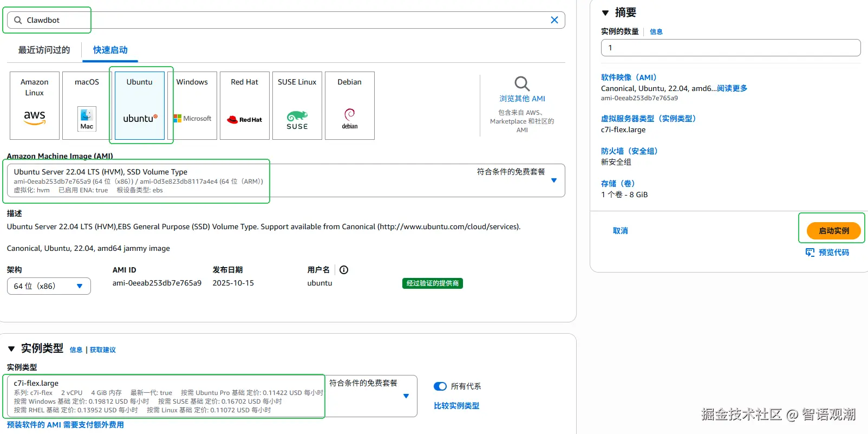Viewport: 868px width, 434px height.
Task: Click the aws logo icon
Action: click(x=35, y=118)
